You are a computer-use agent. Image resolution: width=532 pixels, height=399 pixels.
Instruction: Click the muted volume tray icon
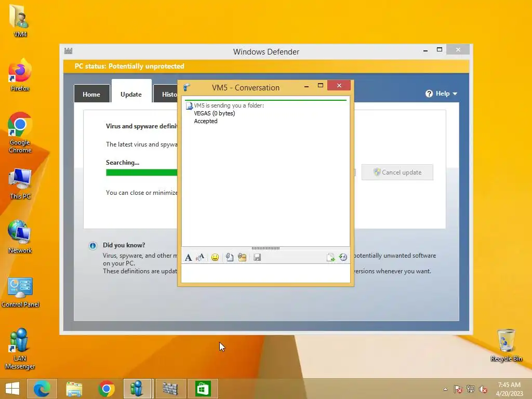pos(483,389)
